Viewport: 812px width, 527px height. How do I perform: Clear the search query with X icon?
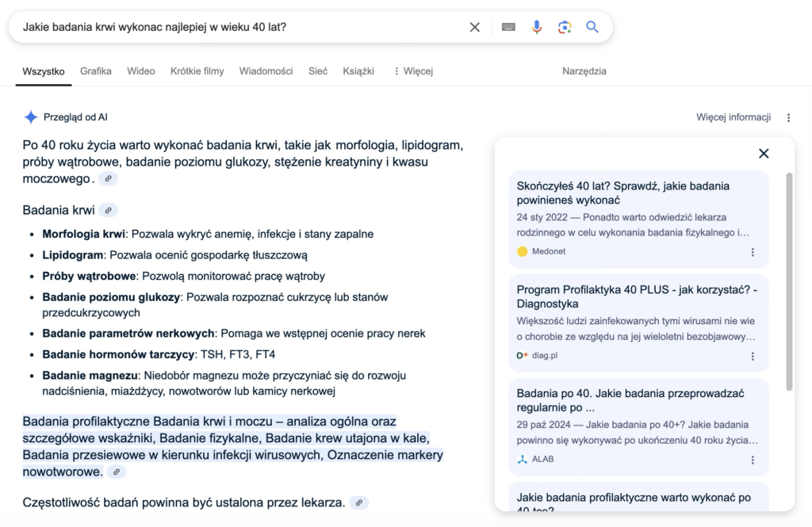click(474, 27)
